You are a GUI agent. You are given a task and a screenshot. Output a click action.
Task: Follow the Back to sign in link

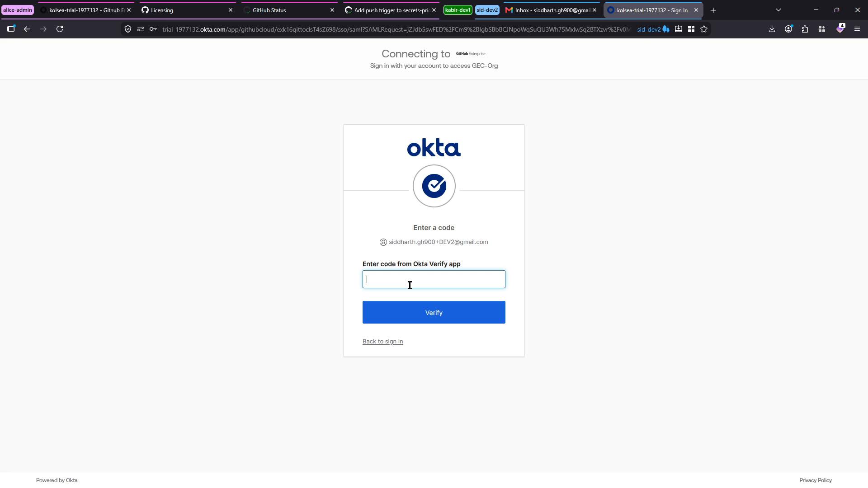(x=382, y=342)
